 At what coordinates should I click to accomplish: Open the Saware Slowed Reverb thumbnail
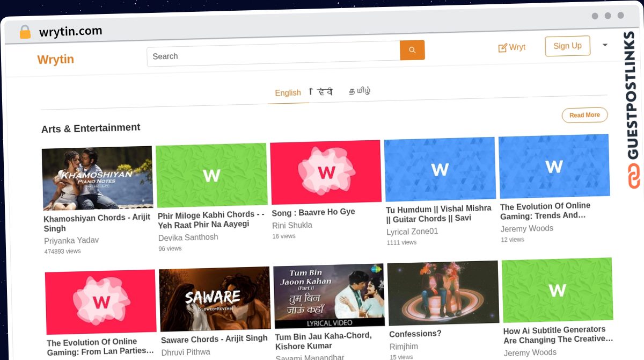[x=215, y=299]
